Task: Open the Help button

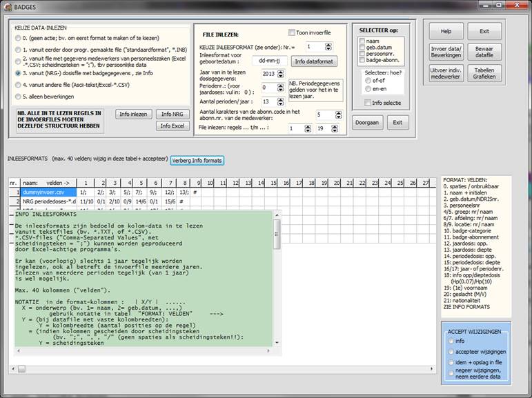Action: pos(446,31)
